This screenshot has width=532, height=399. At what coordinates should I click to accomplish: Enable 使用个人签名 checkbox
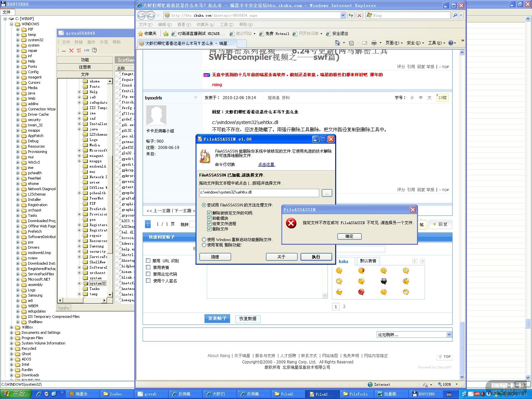click(148, 281)
